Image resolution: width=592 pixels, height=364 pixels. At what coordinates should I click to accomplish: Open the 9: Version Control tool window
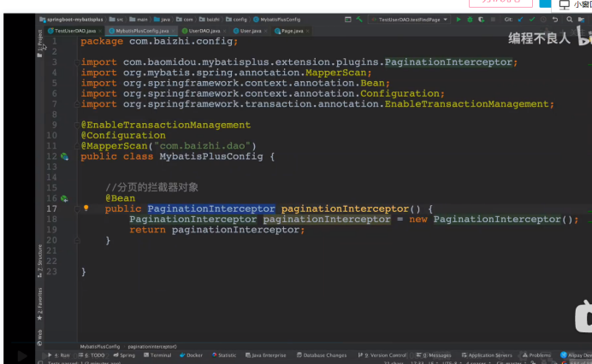point(382,355)
